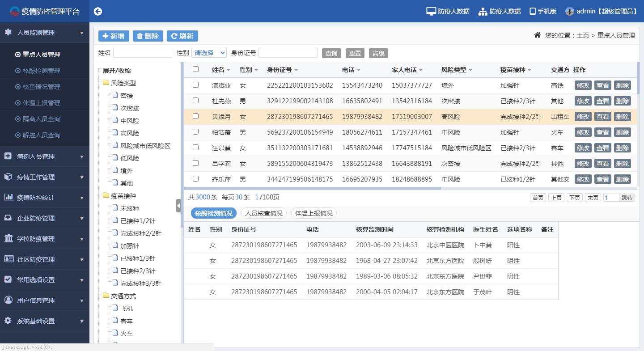Click the admin user avatar

point(569,11)
